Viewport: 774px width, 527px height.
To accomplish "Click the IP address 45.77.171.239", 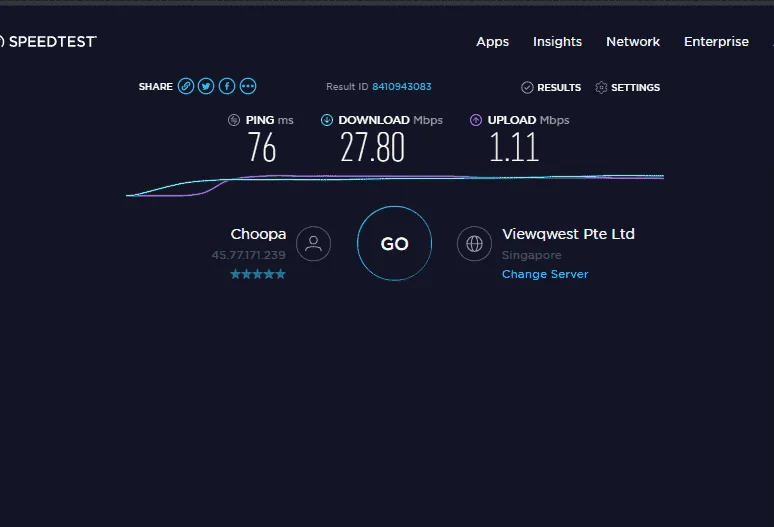I will click(x=248, y=255).
